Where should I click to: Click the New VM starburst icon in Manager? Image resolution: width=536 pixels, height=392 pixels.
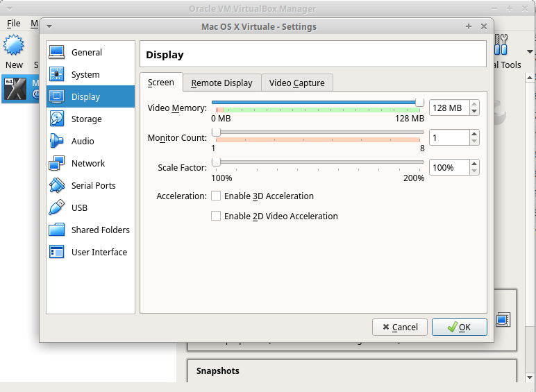14,44
